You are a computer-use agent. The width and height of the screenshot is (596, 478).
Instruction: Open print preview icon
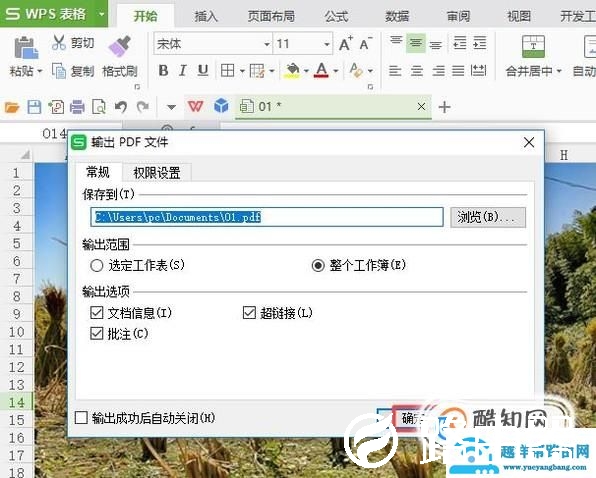(x=99, y=107)
